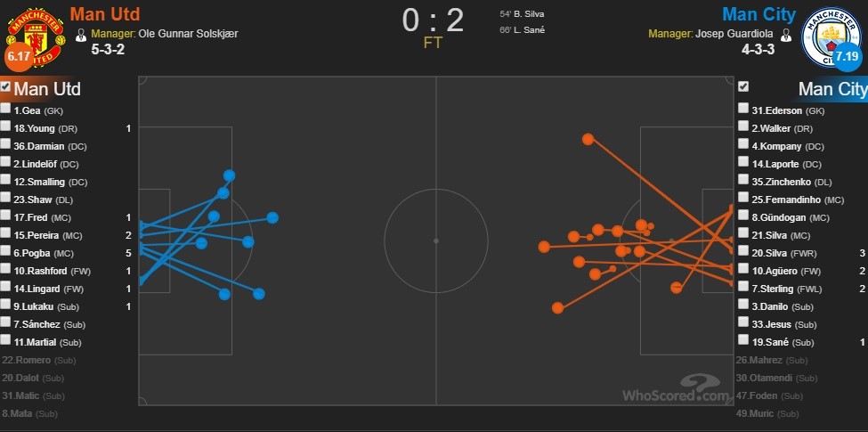The image size is (868, 432).
Task: Click the Manchester United club crest
Action: (x=34, y=32)
